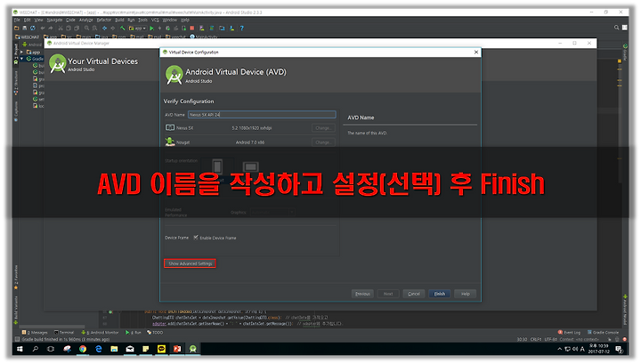The width and height of the screenshot is (641, 364).
Task: Click the Undo arrow in toolbar
Action: tap(43, 28)
